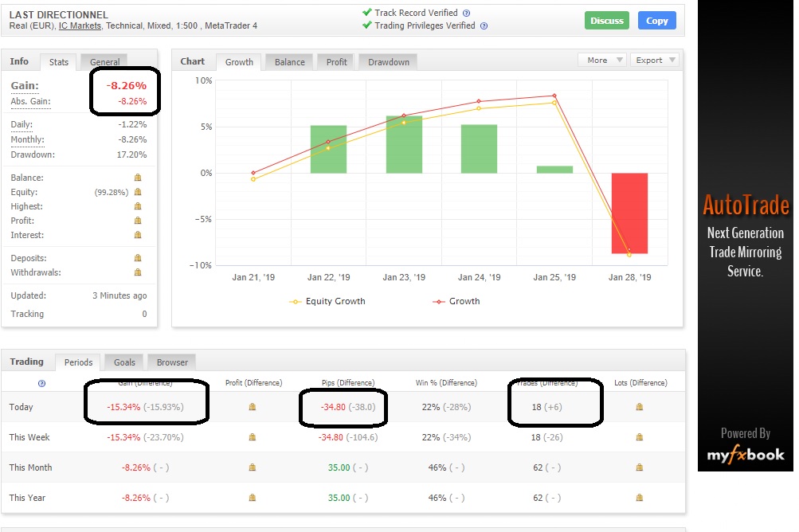Select the Growth chart tab
This screenshot has width=799, height=532.
coord(239,61)
